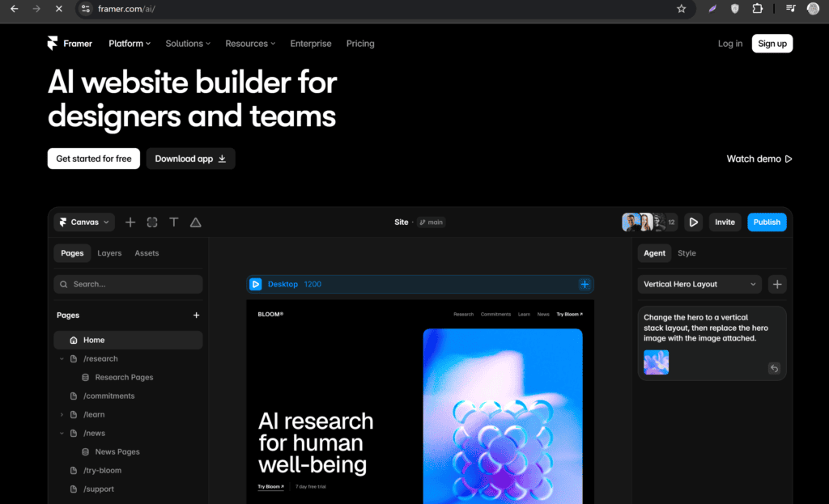Click the collaborator avatars group
The height and width of the screenshot is (504, 829).
[x=650, y=222]
